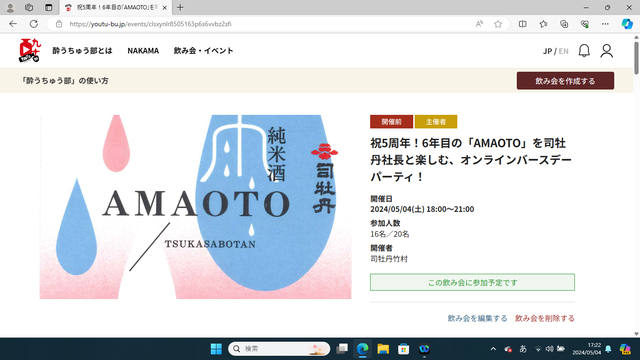Image resolution: width=640 pixels, height=360 pixels.
Task: Click 飲み会を削除する link
Action: 544,318
